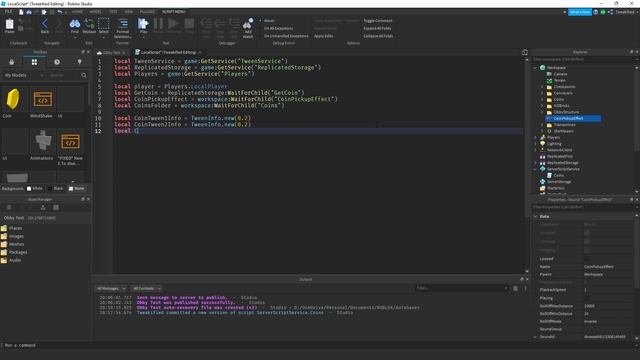Viewport: 640px width, 360px height.
Task: Pop out the script editor window icon
Action: click(x=524, y=52)
